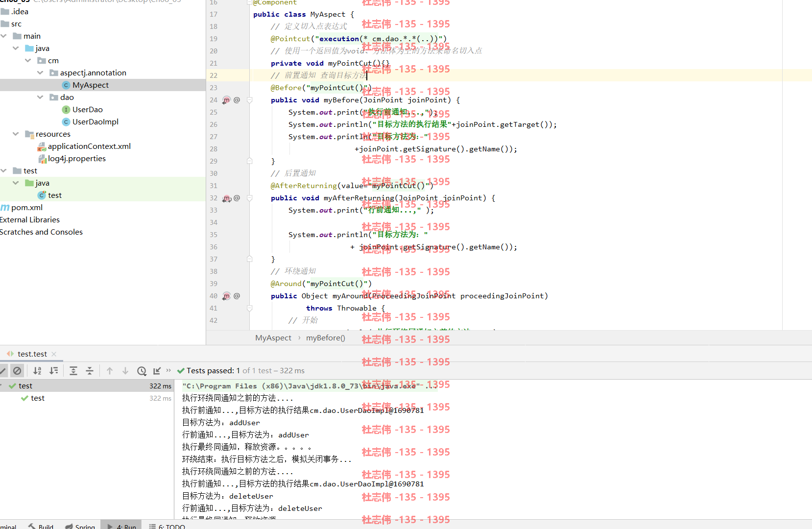The image size is (812, 529).
Task: Select External Libraries node
Action: click(30, 219)
